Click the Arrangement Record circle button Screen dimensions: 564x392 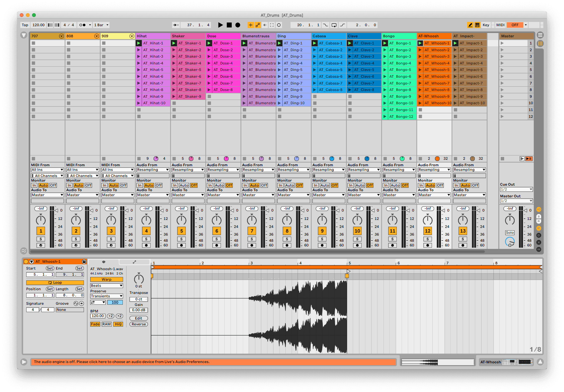tap(238, 25)
